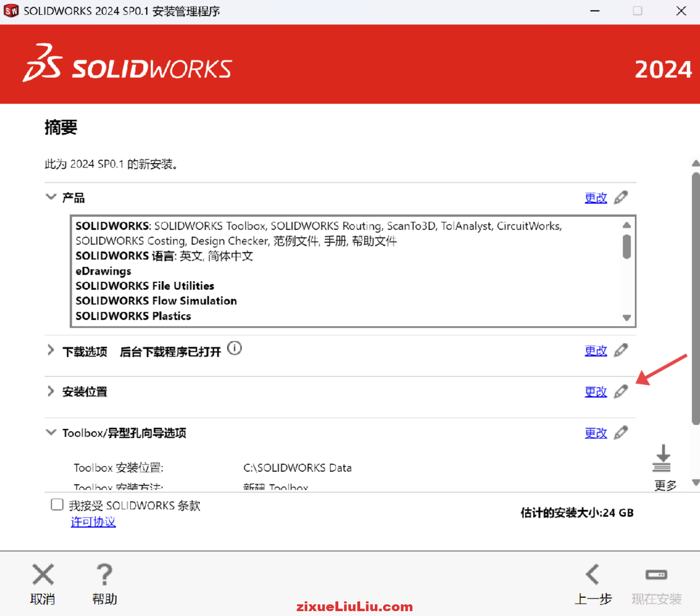Check the 我接受 SOLIDWORKS 条款 checkbox
Image resolution: width=700 pixels, height=616 pixels.
click(57, 505)
